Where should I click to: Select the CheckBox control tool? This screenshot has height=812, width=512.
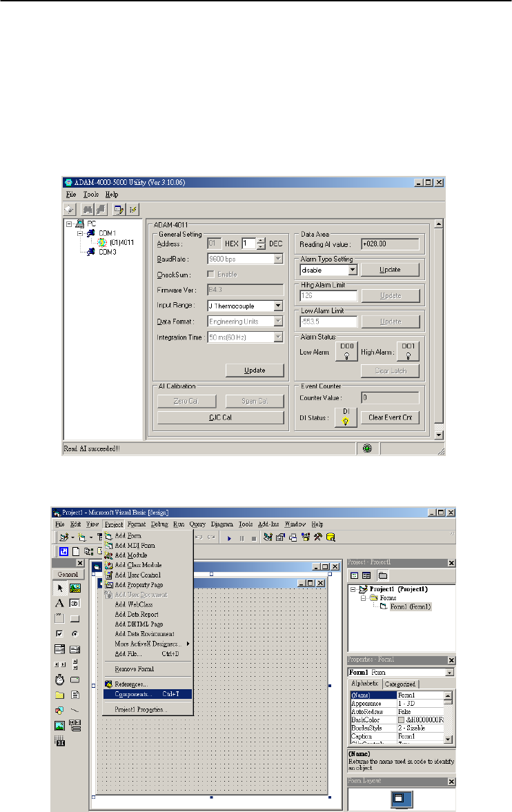click(x=59, y=633)
